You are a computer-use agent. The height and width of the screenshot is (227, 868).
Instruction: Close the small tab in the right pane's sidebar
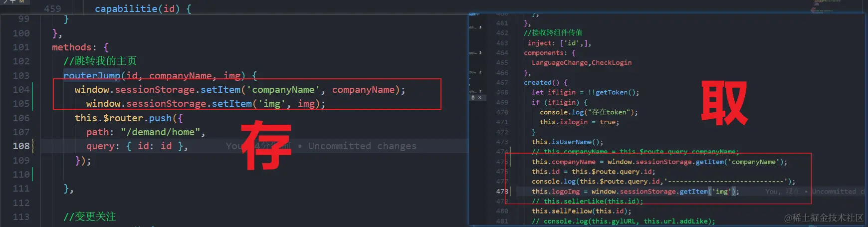click(479, 97)
